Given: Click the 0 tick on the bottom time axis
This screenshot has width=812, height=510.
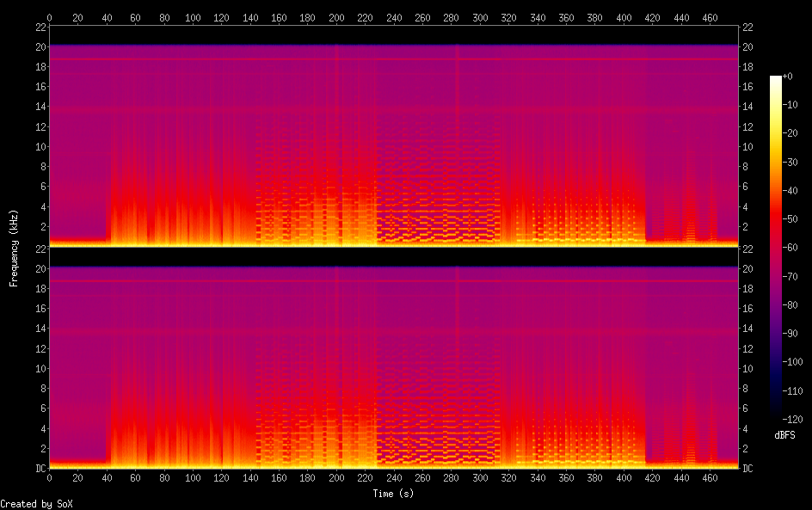Looking at the screenshot, I should point(49,477).
